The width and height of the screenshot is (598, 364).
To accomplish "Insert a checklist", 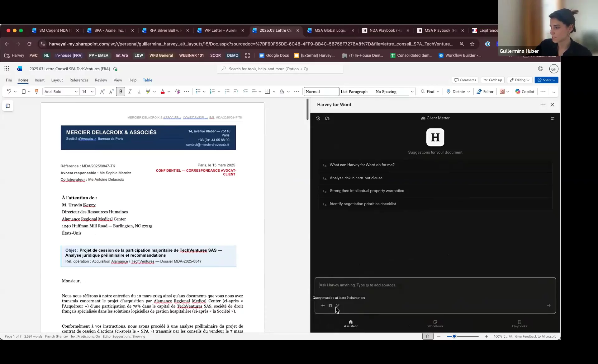I will coord(227,91).
